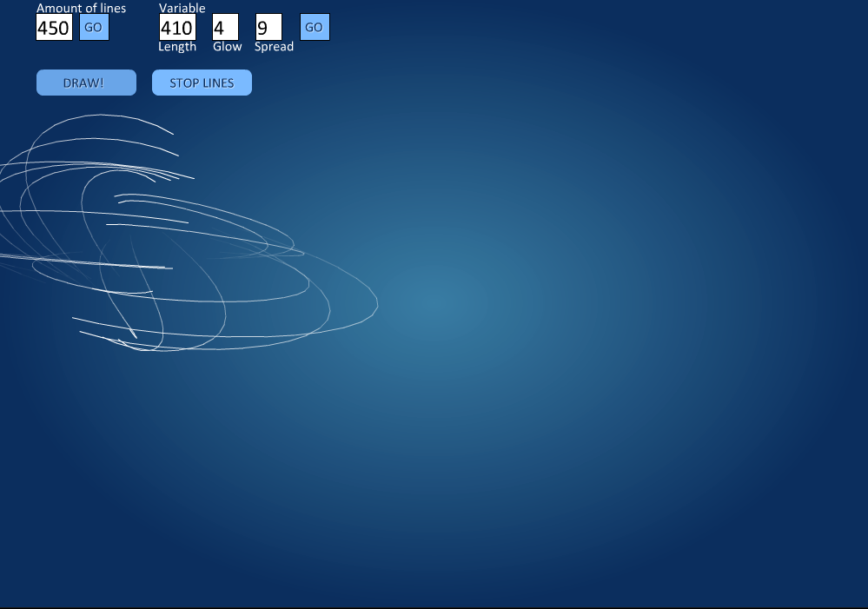The image size is (868, 609).
Task: Click the "Glow" label text
Action: pos(227,47)
